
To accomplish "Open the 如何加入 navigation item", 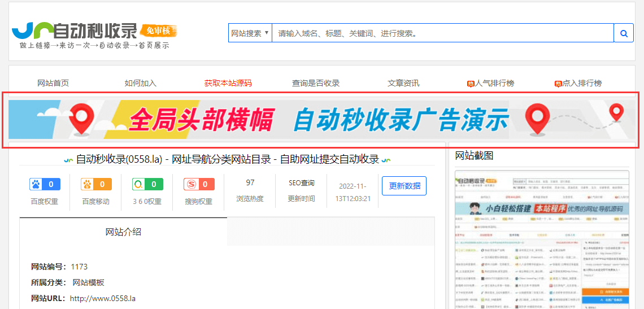I will pos(140,83).
